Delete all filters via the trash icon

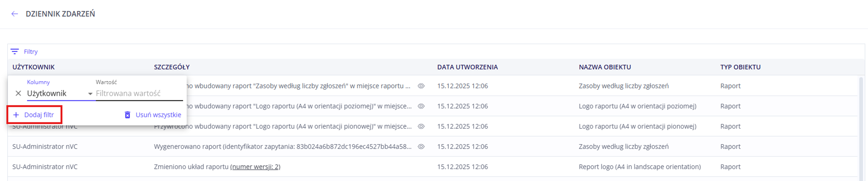(x=127, y=115)
